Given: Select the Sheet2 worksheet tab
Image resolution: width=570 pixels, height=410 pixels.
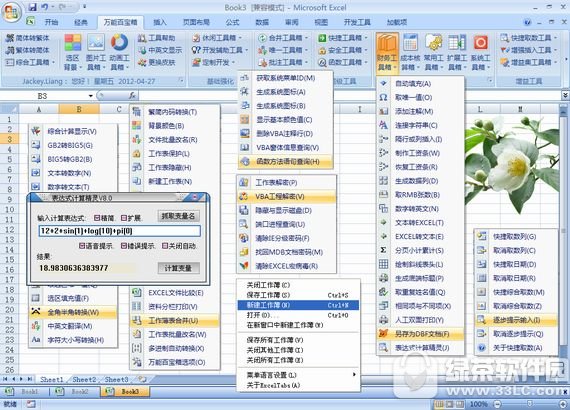Looking at the screenshot, I should point(84,379).
